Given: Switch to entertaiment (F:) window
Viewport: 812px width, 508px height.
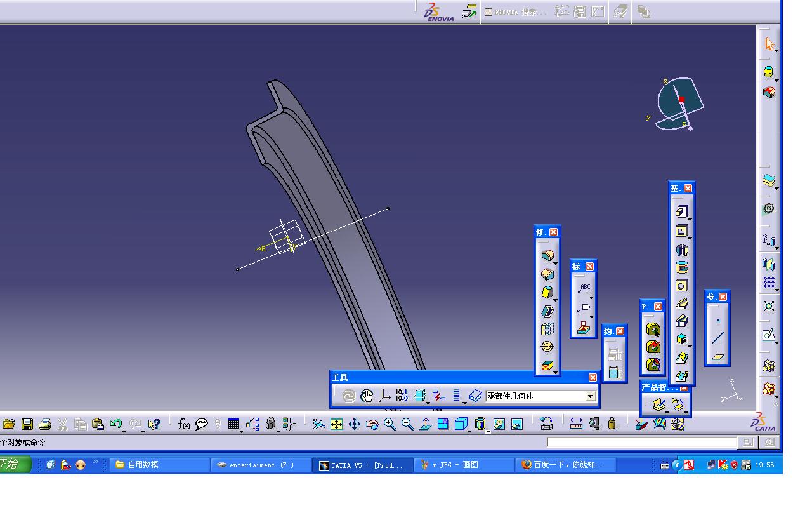Looking at the screenshot, I should [x=261, y=465].
